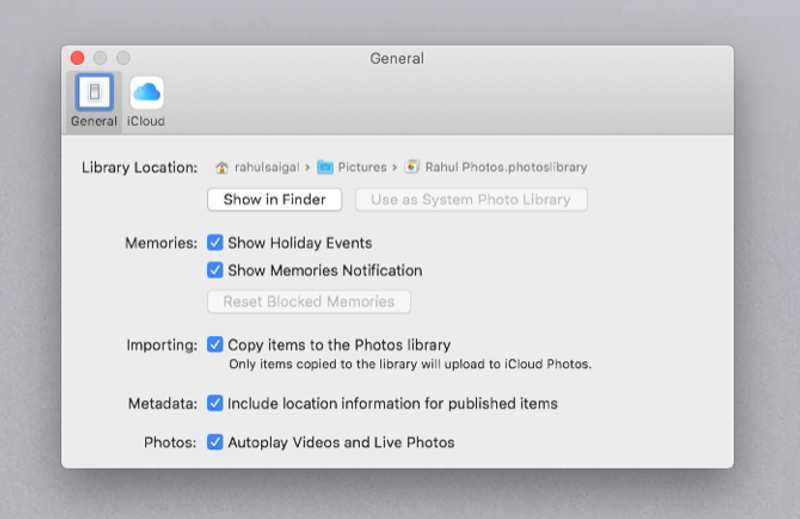The height and width of the screenshot is (519, 800).
Task: Open the iCloud preferences pane
Action: (146, 93)
